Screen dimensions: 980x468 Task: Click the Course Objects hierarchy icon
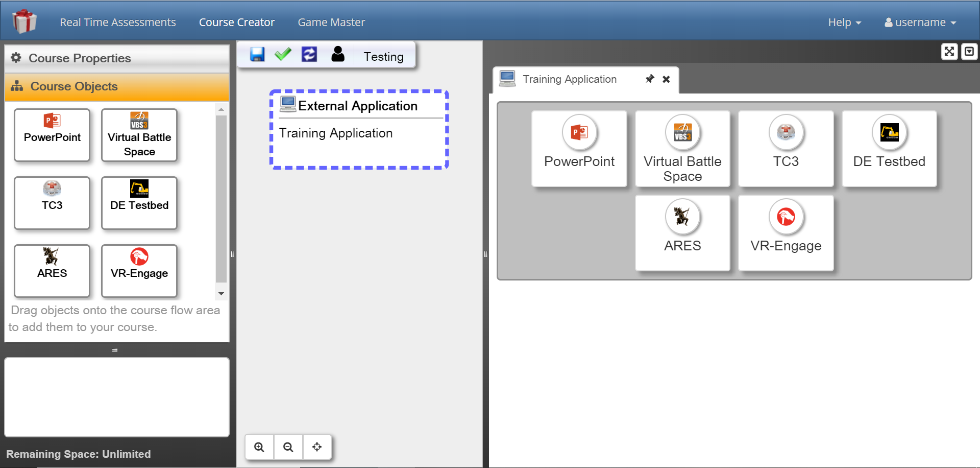tap(17, 86)
